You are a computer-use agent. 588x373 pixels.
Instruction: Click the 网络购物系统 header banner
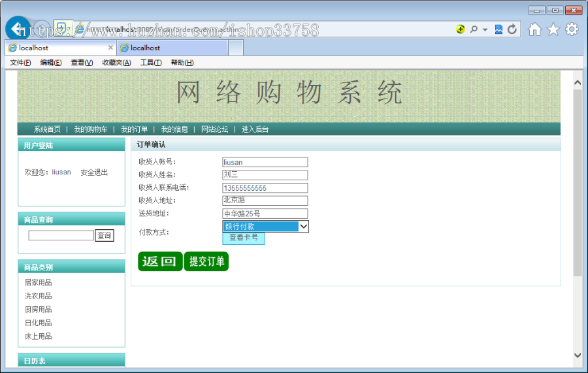(289, 96)
